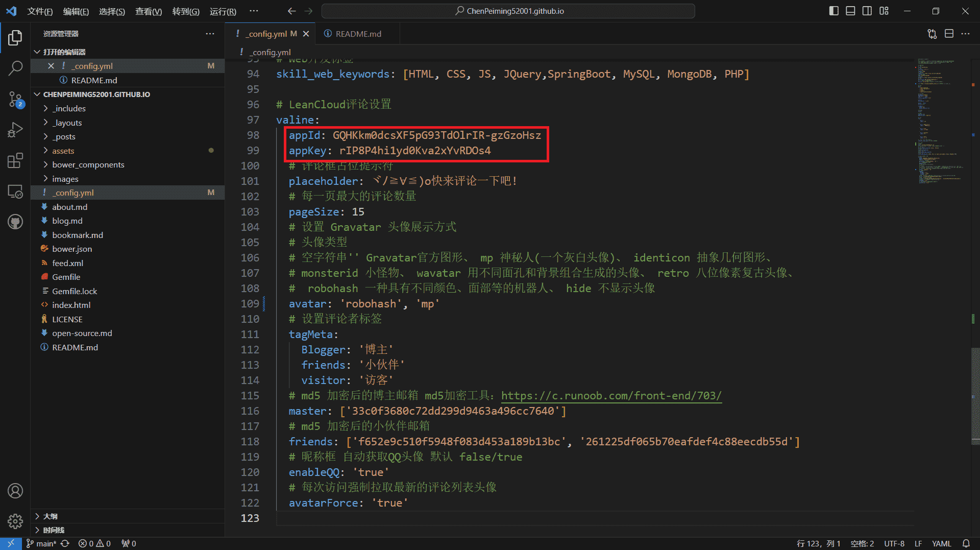
Task: Open the Search view in activity bar
Action: (x=15, y=68)
